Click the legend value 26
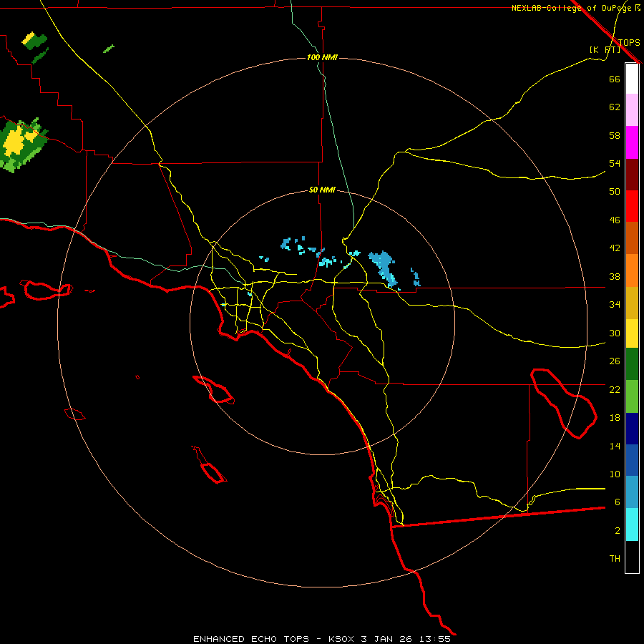Screen dimensions: 644x644 tap(615, 361)
